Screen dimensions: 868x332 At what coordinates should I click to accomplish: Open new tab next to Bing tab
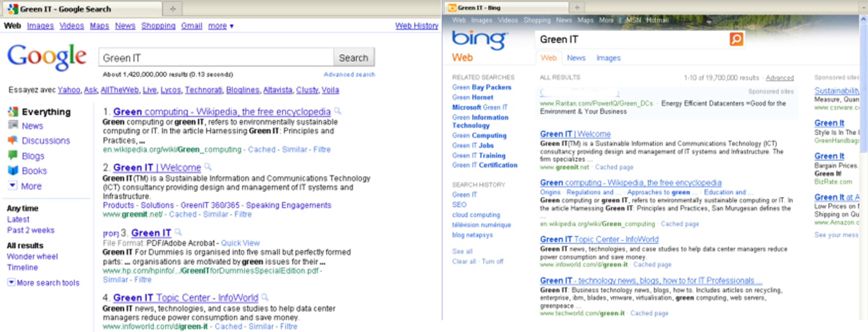(x=577, y=8)
